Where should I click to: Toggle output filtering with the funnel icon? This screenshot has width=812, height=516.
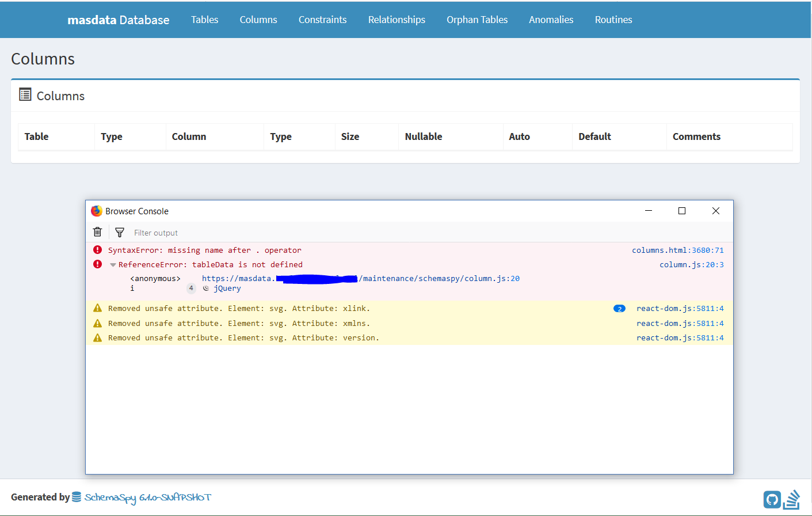click(119, 232)
